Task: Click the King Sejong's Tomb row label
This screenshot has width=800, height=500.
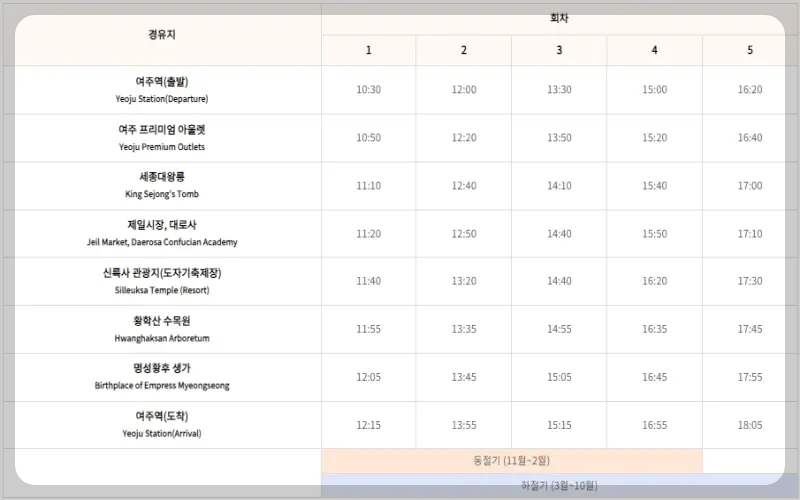Action: pyautogui.click(x=162, y=185)
